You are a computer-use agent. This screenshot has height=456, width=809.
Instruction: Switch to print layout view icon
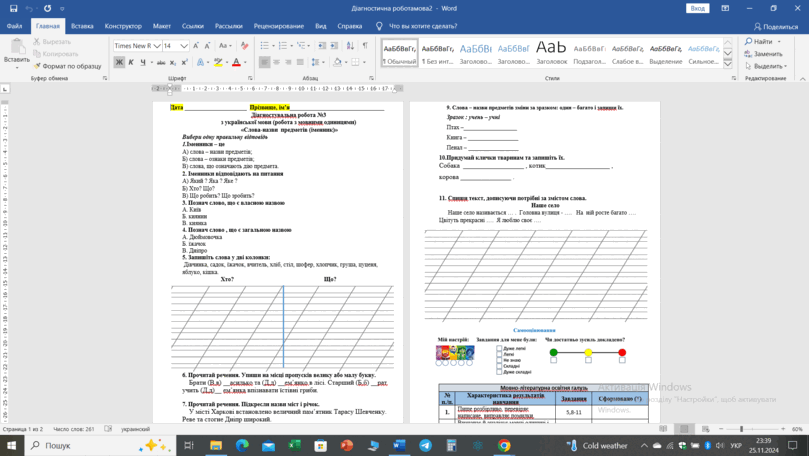(x=684, y=429)
